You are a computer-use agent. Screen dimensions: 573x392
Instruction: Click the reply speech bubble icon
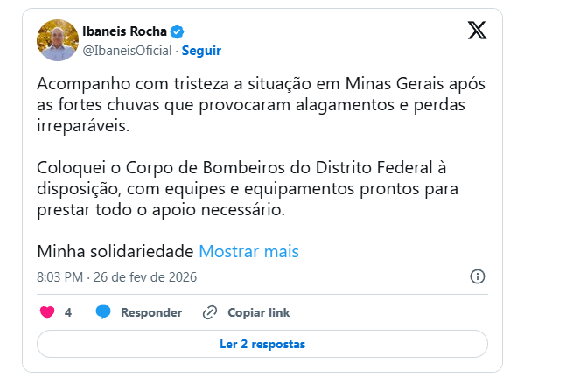coord(103,312)
